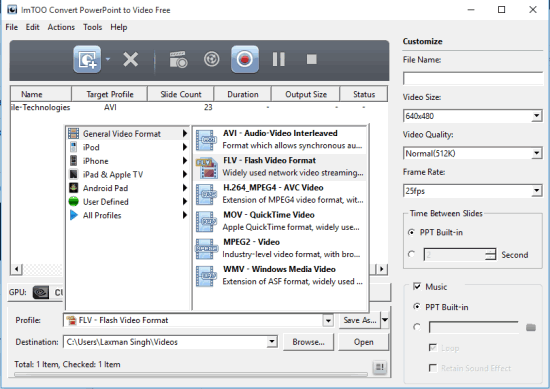Open the Profile dropdown arrow
The image size is (550, 389).
coord(328,320)
